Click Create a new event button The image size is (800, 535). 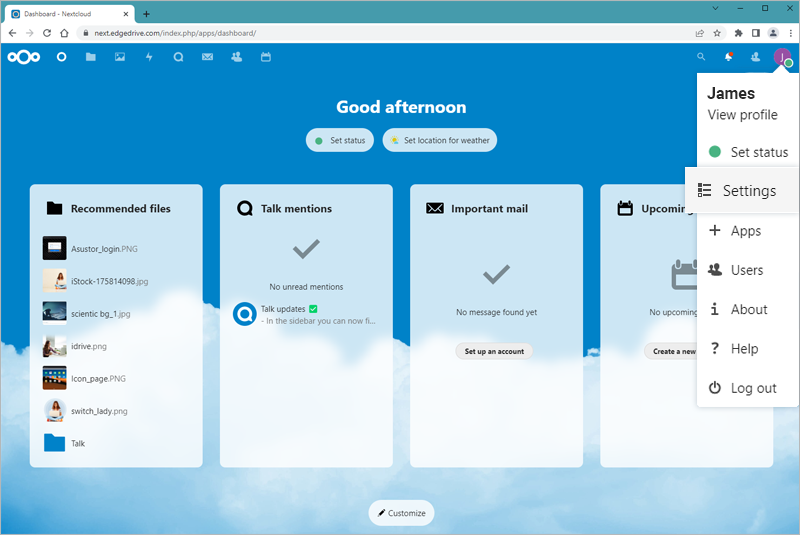(x=671, y=351)
